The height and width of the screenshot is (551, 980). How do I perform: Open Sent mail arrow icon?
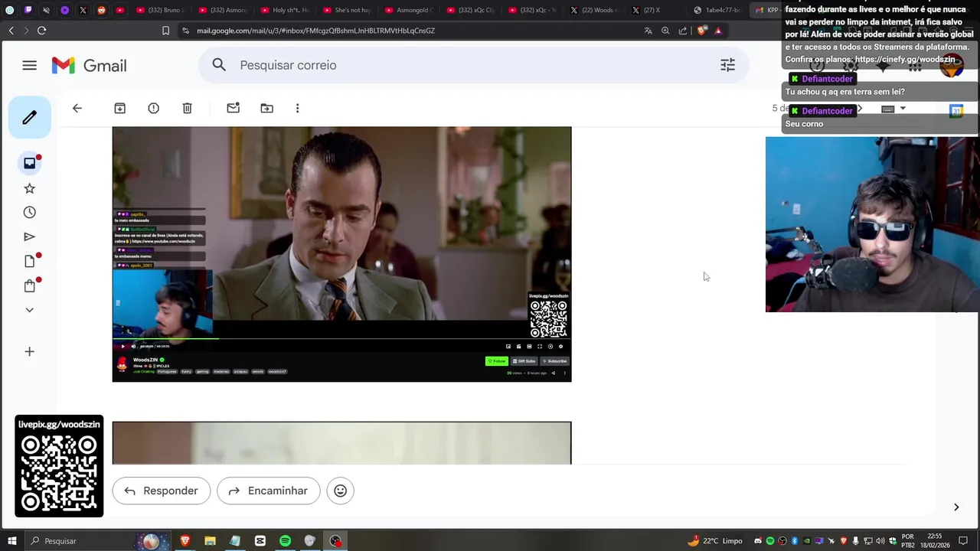(x=29, y=236)
